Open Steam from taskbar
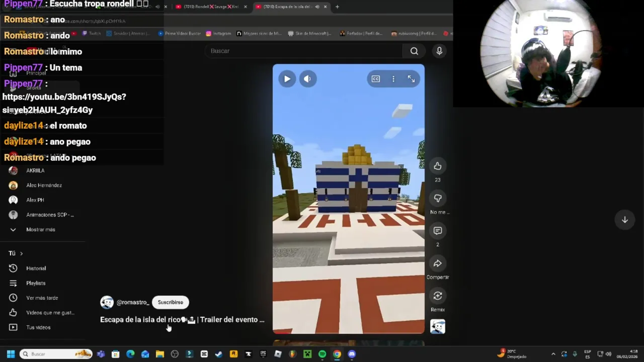This screenshot has height=362, width=644. pos(219,354)
